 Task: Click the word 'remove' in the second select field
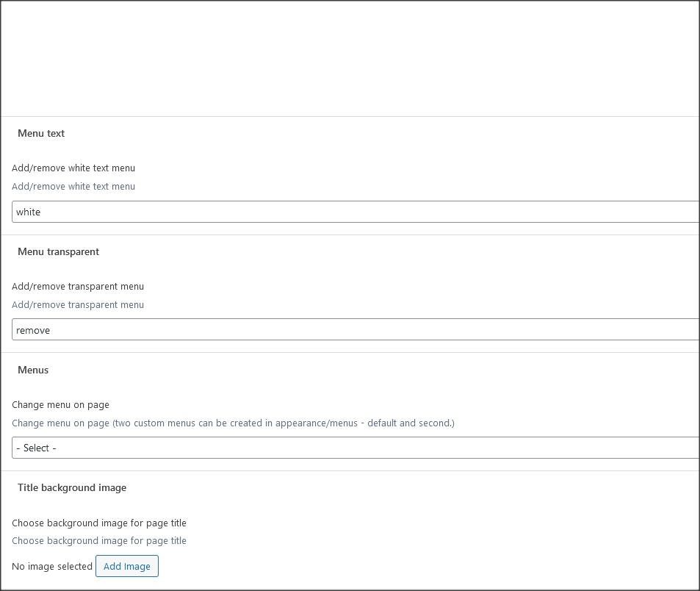[x=33, y=331]
